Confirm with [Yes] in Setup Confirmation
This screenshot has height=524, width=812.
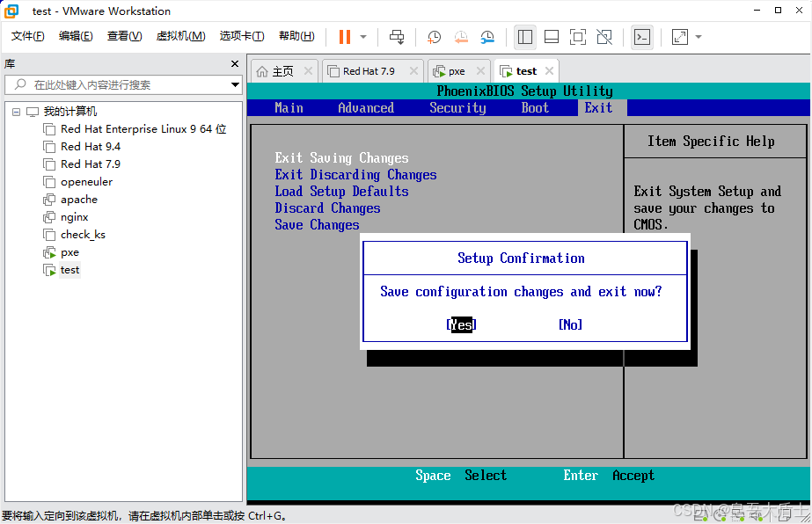click(461, 324)
